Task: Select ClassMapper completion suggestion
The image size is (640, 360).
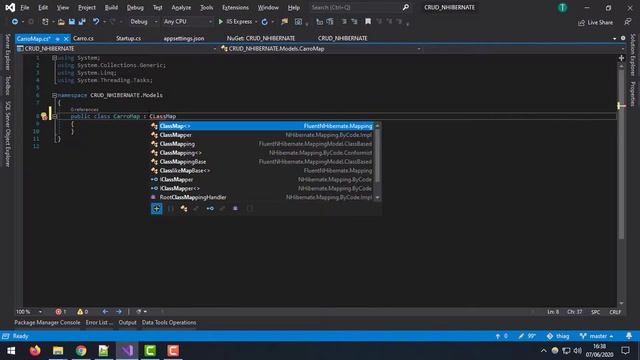Action: [x=262, y=135]
